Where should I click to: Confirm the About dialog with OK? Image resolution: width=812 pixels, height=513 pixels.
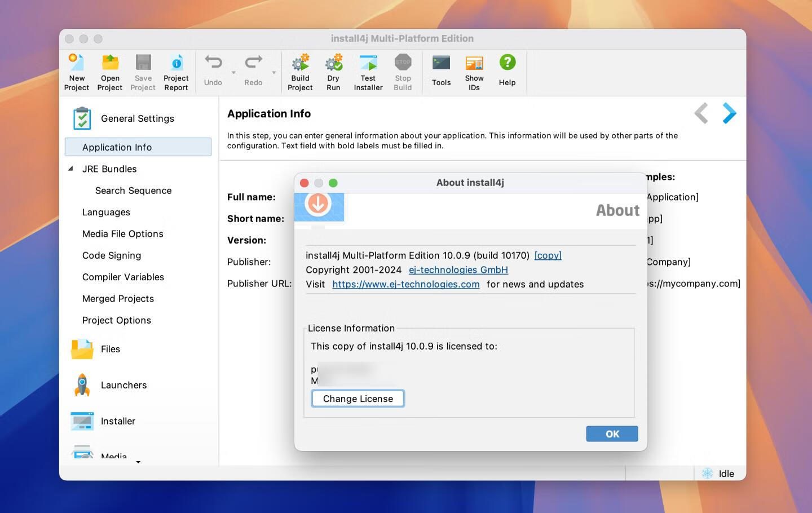point(612,434)
